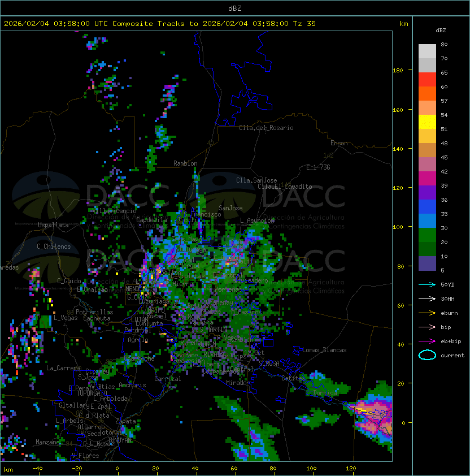Pick the light gray swatch below 80 dBZ
Screen dimensions: 470x476
pyautogui.click(x=427, y=51)
